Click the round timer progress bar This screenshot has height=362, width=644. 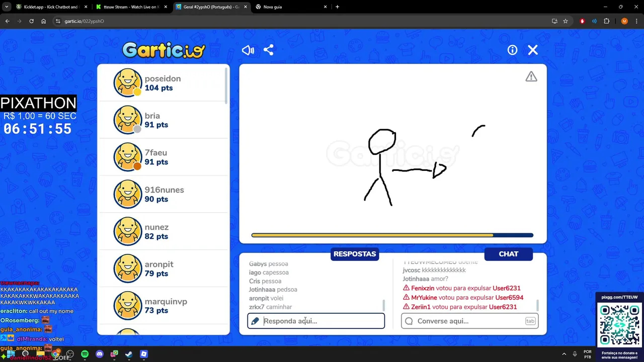point(392,235)
